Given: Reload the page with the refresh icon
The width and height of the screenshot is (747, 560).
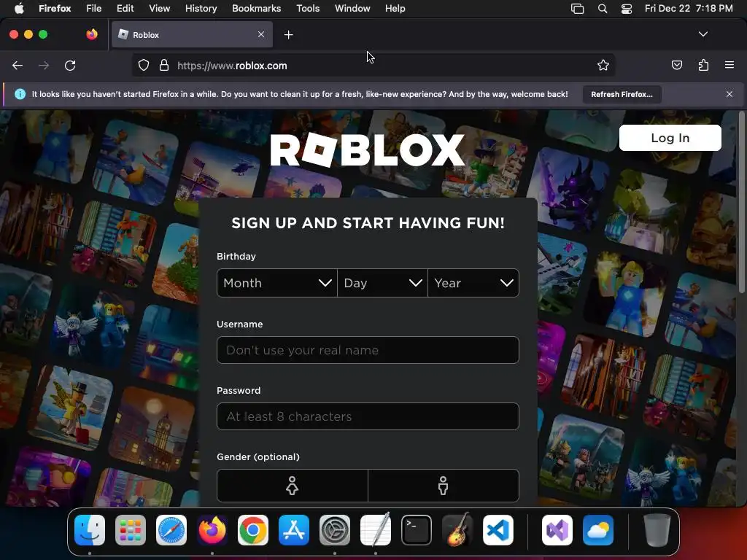Looking at the screenshot, I should (70, 66).
